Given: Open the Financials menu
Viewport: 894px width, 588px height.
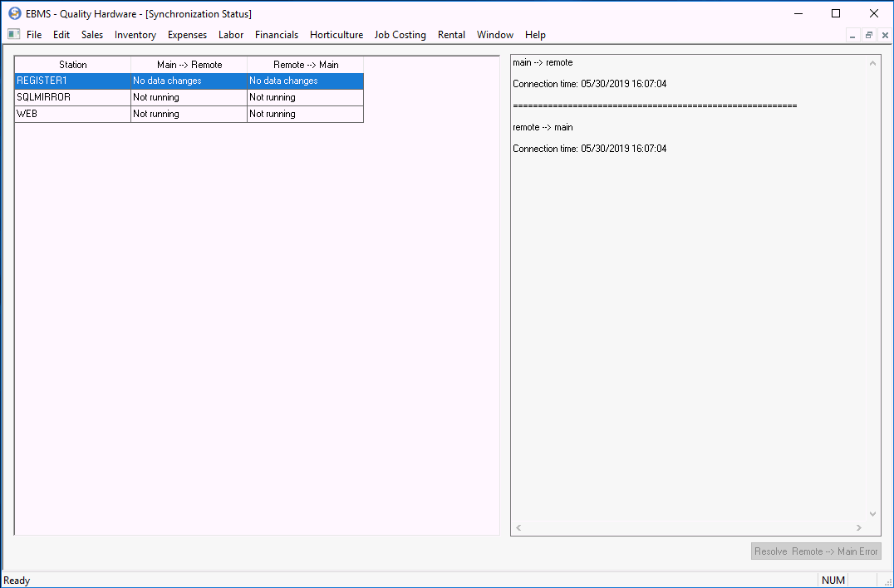Looking at the screenshot, I should (x=276, y=35).
